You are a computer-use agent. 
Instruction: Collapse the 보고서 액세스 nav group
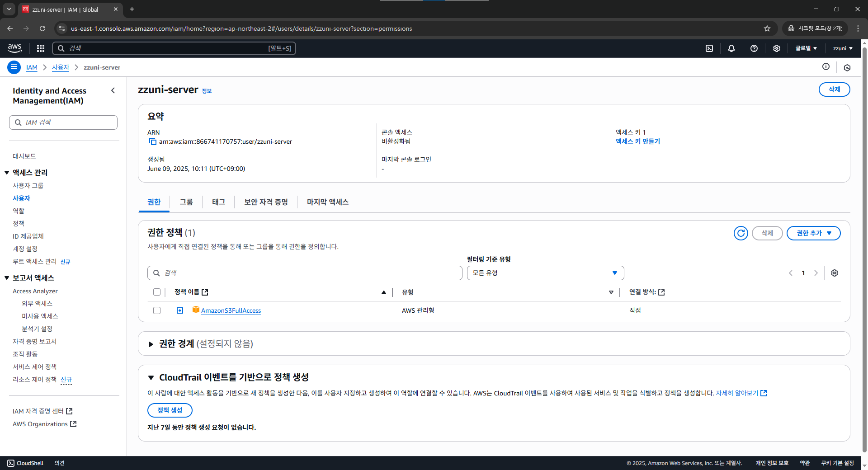pyautogui.click(x=7, y=278)
